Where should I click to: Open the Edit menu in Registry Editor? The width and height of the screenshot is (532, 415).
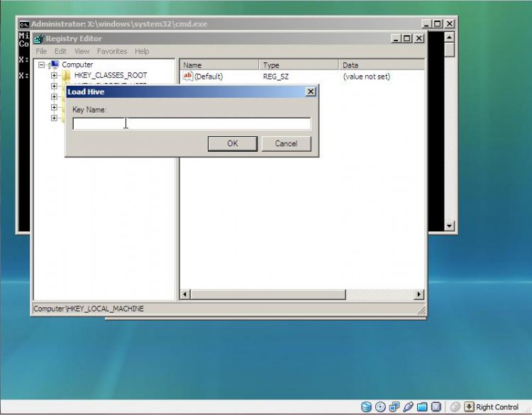point(60,51)
